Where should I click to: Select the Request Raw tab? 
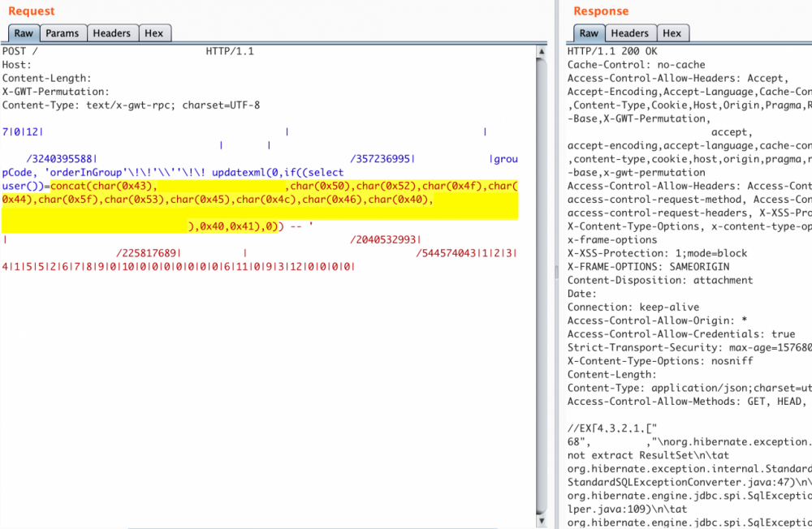click(24, 33)
